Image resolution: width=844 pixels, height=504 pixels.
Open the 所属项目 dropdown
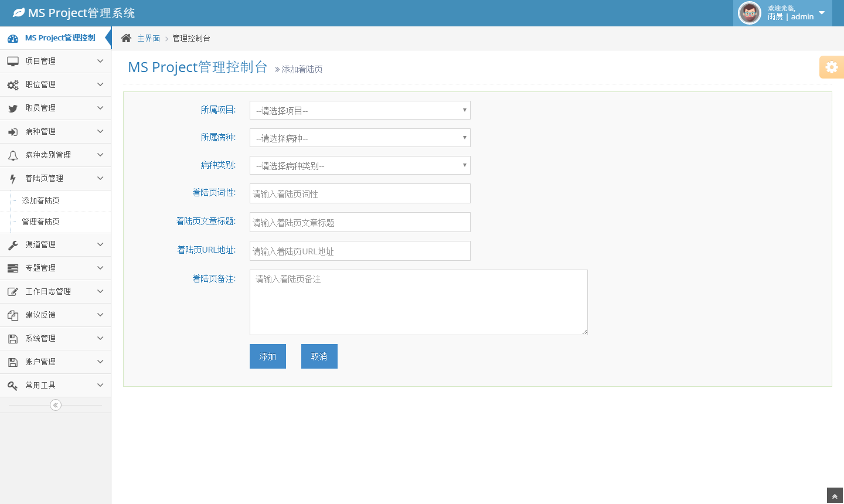360,110
